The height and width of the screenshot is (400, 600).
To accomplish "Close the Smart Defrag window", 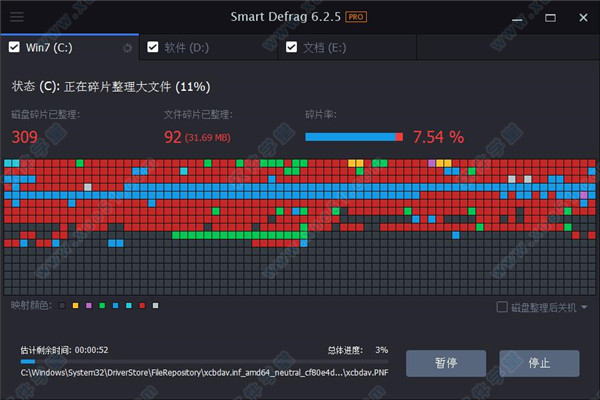I will coord(583,18).
